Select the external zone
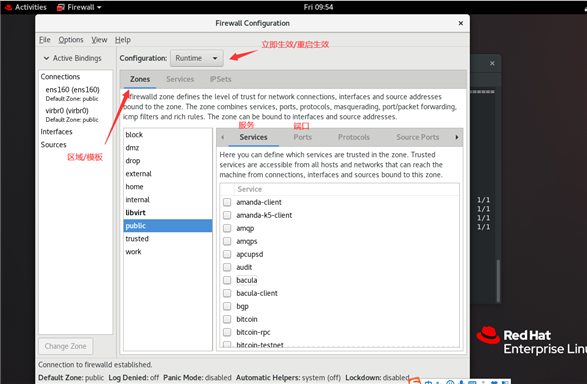Screen dimensions: 587x384 pos(168,174)
